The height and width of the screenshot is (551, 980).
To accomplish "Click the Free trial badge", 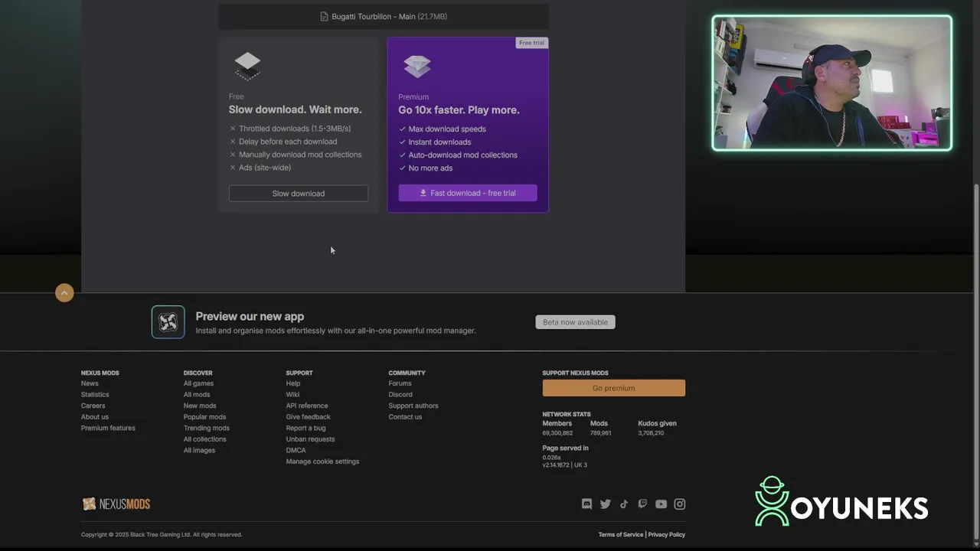I will [x=531, y=43].
